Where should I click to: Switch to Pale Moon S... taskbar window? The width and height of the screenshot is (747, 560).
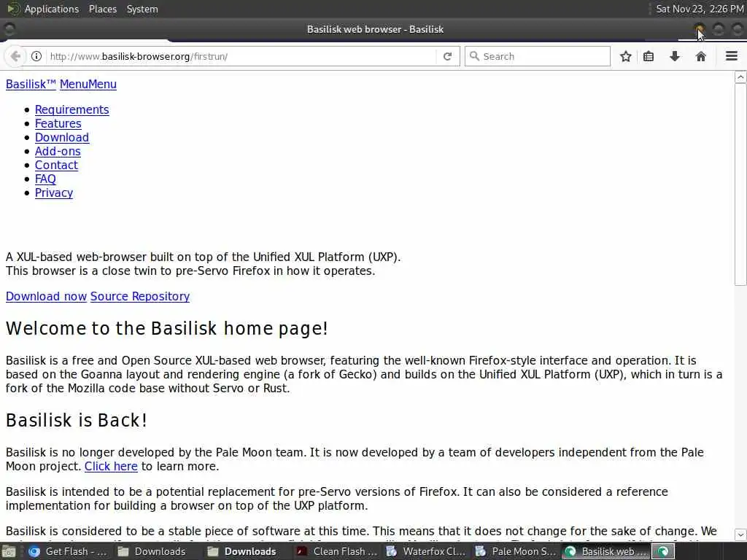(516, 551)
